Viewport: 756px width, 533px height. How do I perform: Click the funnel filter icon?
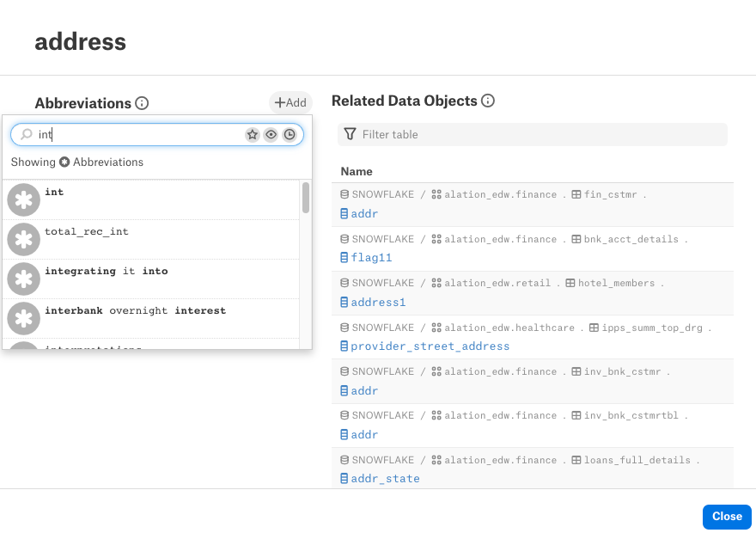coord(350,134)
